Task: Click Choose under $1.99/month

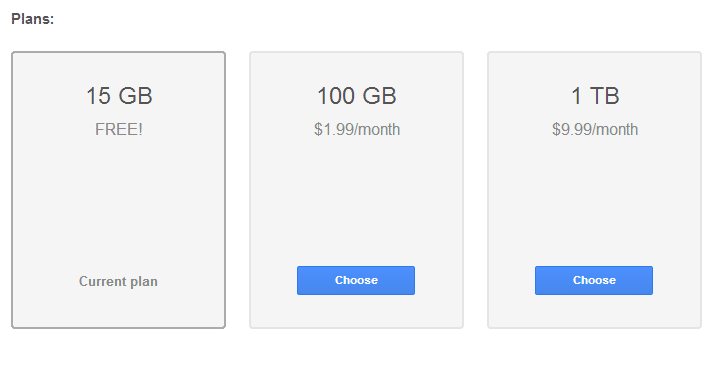Action: pyautogui.click(x=356, y=280)
